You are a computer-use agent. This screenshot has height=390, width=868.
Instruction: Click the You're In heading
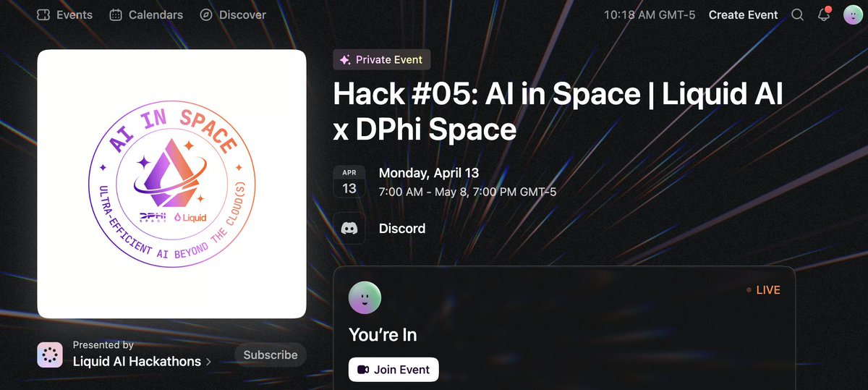click(383, 335)
